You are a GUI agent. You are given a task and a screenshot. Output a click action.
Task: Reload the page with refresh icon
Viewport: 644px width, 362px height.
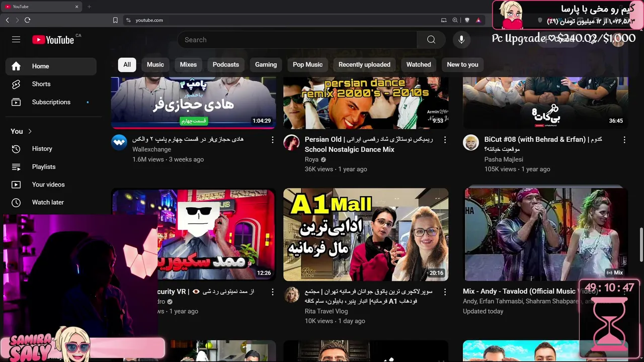27,20
